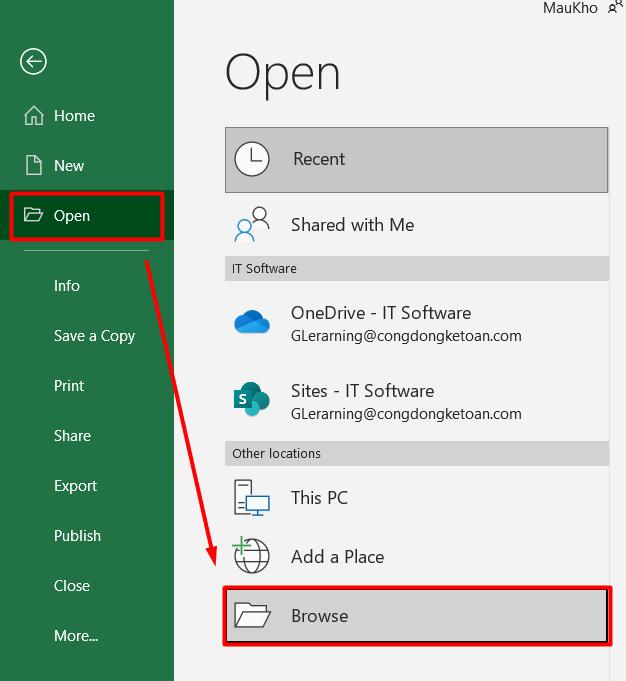Click the Home house icon
This screenshot has height=681, width=626.
(34, 116)
